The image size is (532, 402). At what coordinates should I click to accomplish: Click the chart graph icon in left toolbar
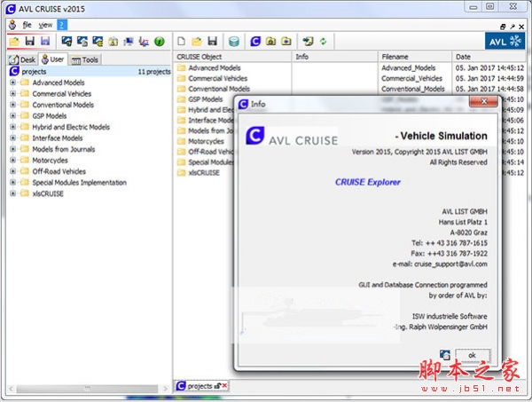[x=144, y=42]
